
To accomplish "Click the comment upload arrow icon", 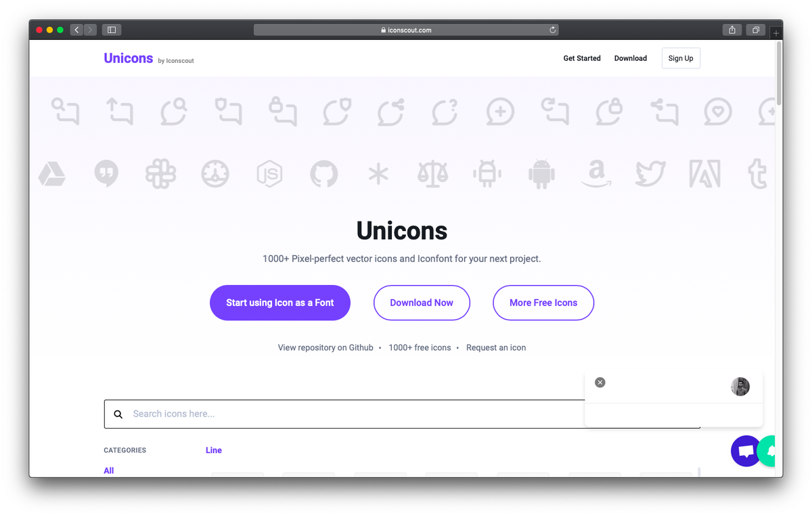I will tap(120, 111).
